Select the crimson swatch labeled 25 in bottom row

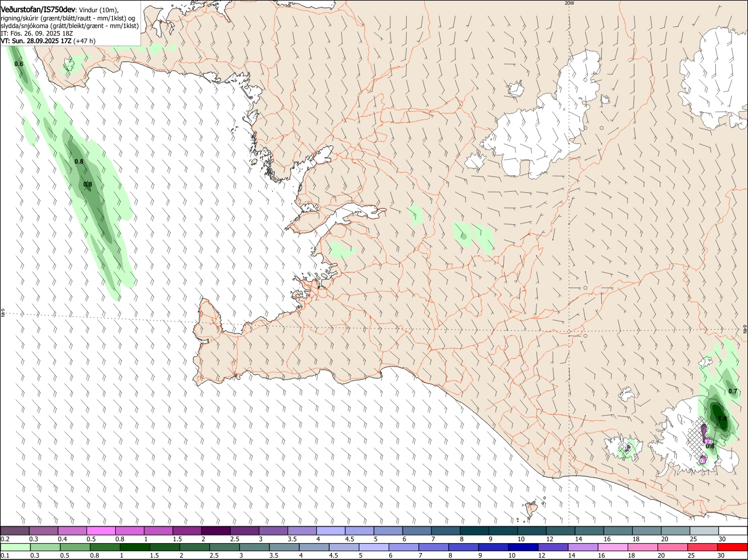(703, 547)
